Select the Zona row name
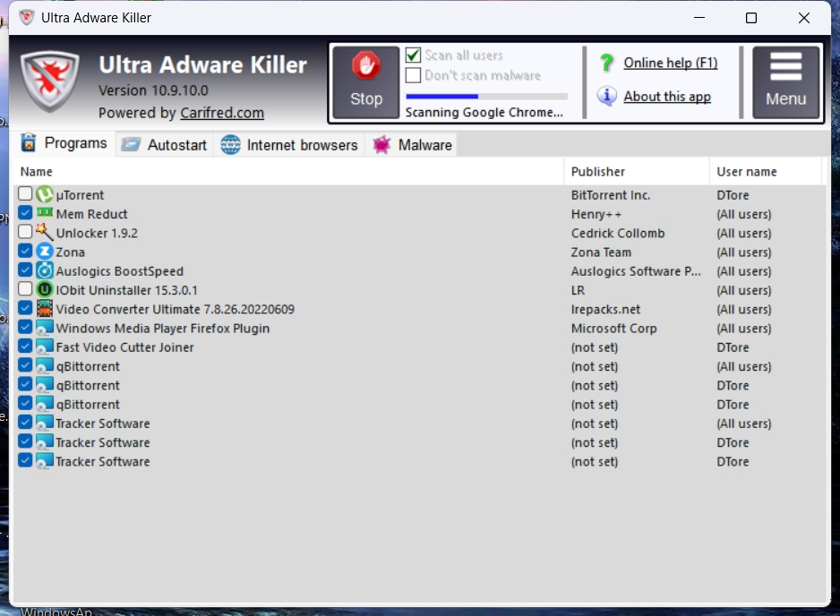840x616 pixels. click(x=70, y=252)
